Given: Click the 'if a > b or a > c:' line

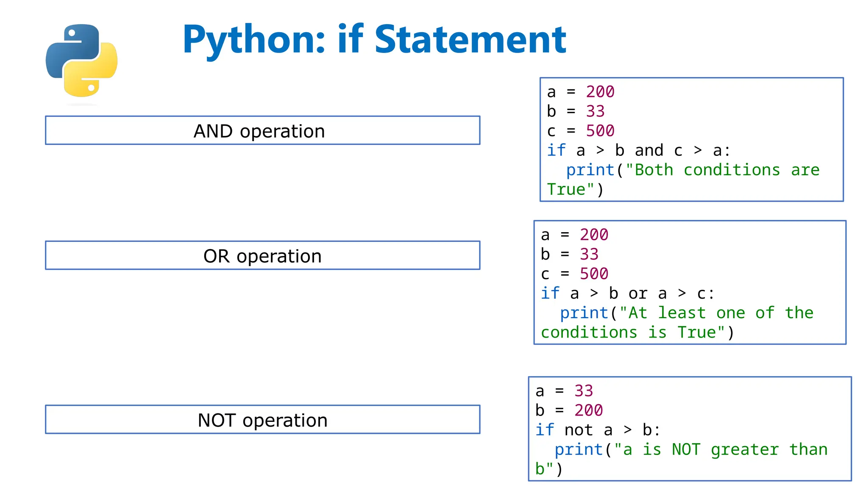Looking at the screenshot, I should click(628, 293).
